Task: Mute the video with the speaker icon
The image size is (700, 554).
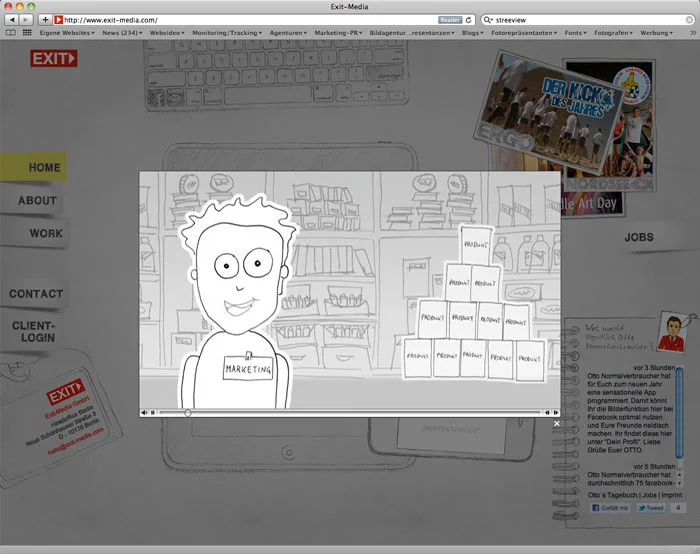Action: point(145,412)
